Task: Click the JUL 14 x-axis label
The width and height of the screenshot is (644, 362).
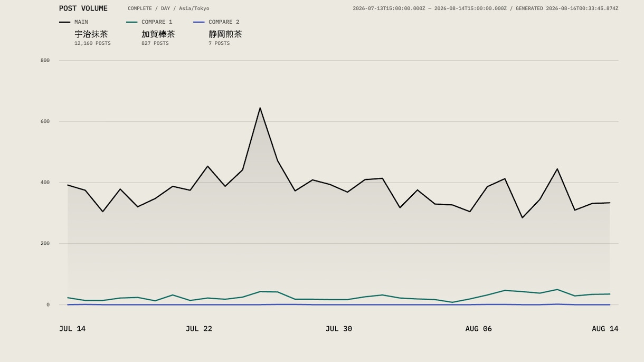Action: pyautogui.click(x=72, y=329)
